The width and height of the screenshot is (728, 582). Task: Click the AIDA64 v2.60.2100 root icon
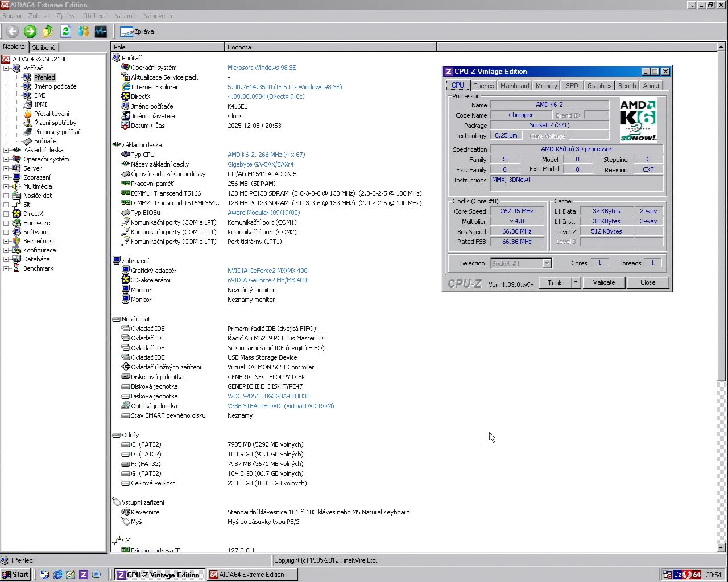(x=6, y=59)
